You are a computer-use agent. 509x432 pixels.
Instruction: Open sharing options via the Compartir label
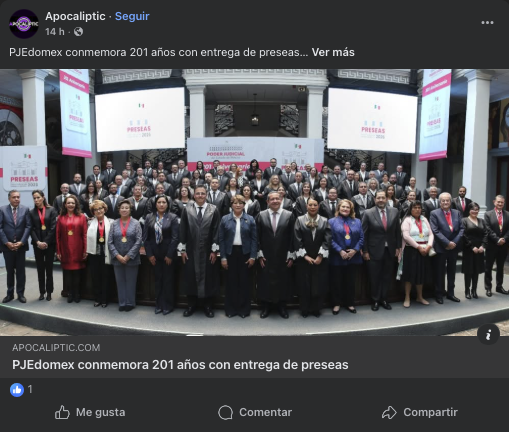point(430,412)
